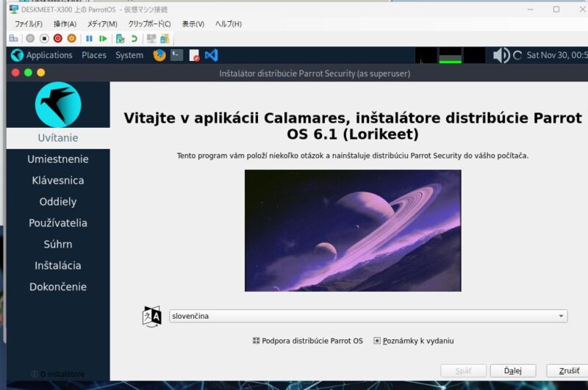Open the slovenčina language dropdown
The image size is (588, 390).
367,316
